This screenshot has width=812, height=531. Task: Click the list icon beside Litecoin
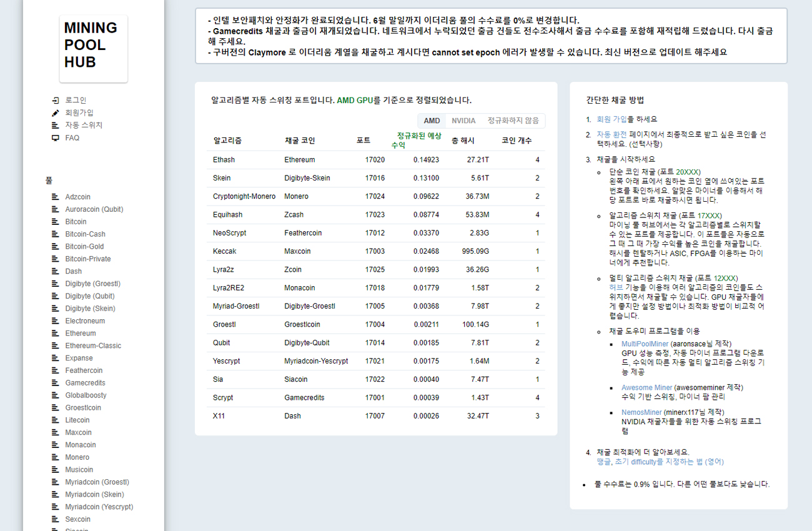(x=55, y=420)
